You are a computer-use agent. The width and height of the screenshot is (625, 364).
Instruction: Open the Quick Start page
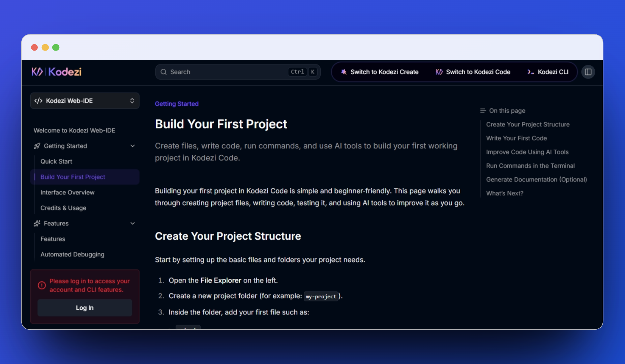(x=56, y=161)
